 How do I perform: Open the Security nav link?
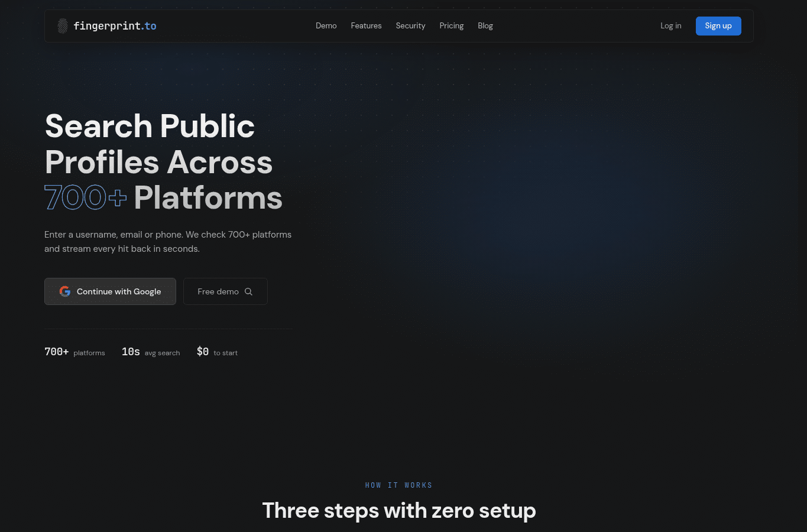click(x=410, y=26)
